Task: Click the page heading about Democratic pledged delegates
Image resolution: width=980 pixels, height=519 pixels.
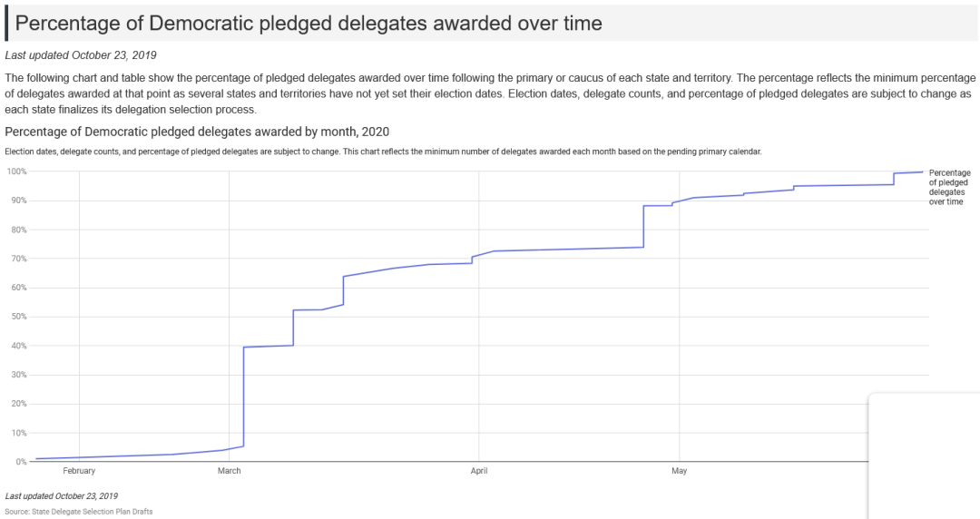Action: point(309,23)
